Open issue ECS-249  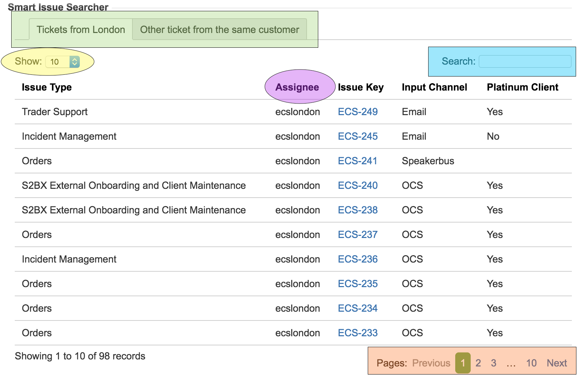point(358,112)
